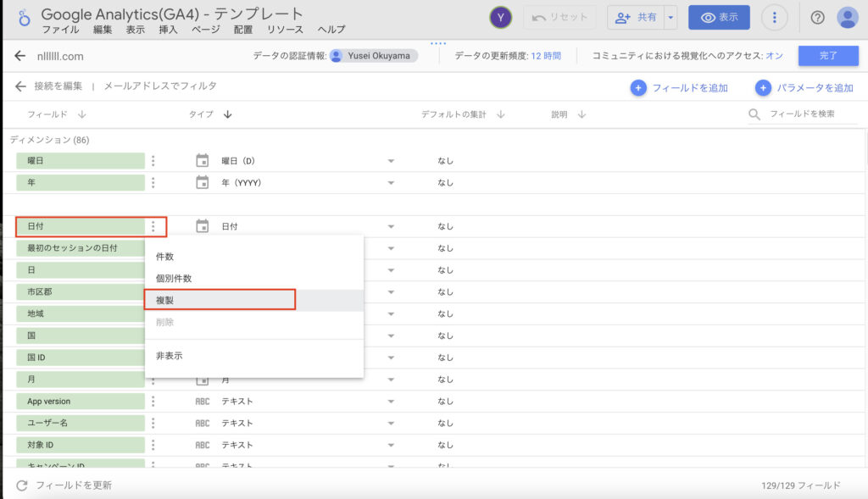Click the ABC text type icon for ユーザー名
The width and height of the screenshot is (868, 499).
203,424
